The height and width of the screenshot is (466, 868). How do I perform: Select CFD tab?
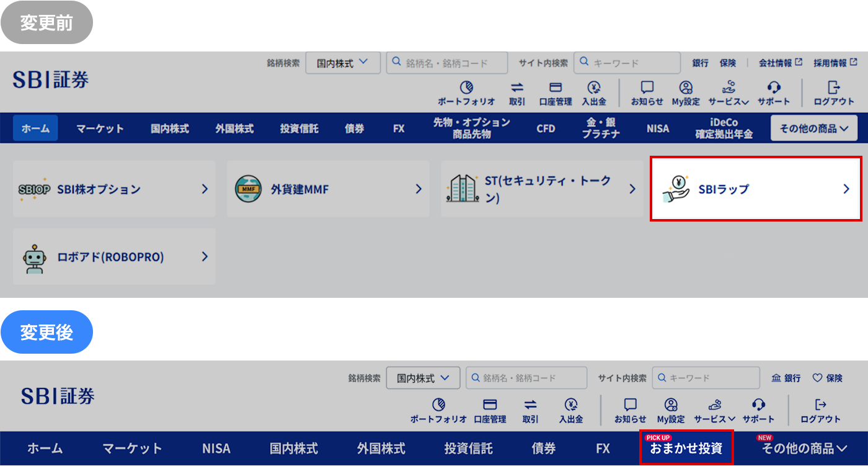[x=546, y=128]
